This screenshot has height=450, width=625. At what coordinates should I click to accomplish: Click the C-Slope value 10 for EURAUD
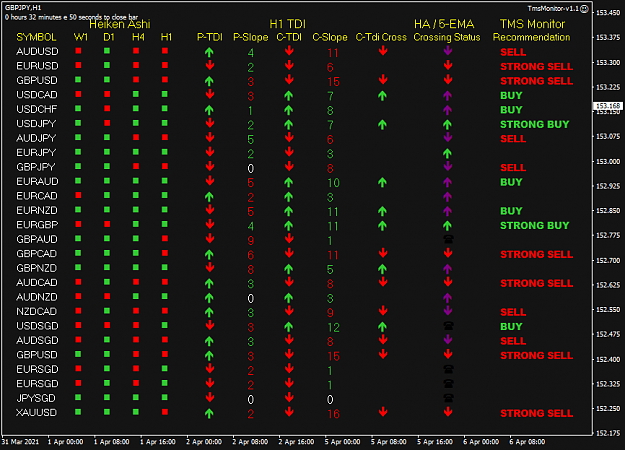333,183
